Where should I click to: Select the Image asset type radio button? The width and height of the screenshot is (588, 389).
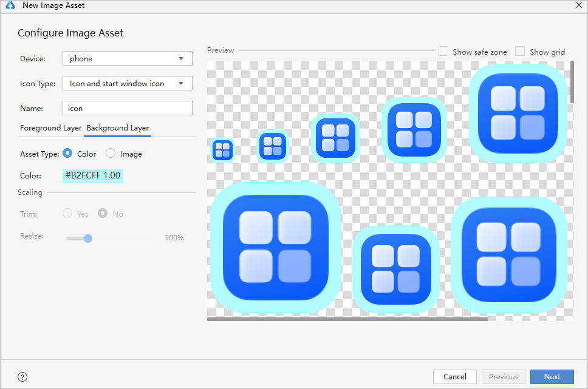point(111,154)
